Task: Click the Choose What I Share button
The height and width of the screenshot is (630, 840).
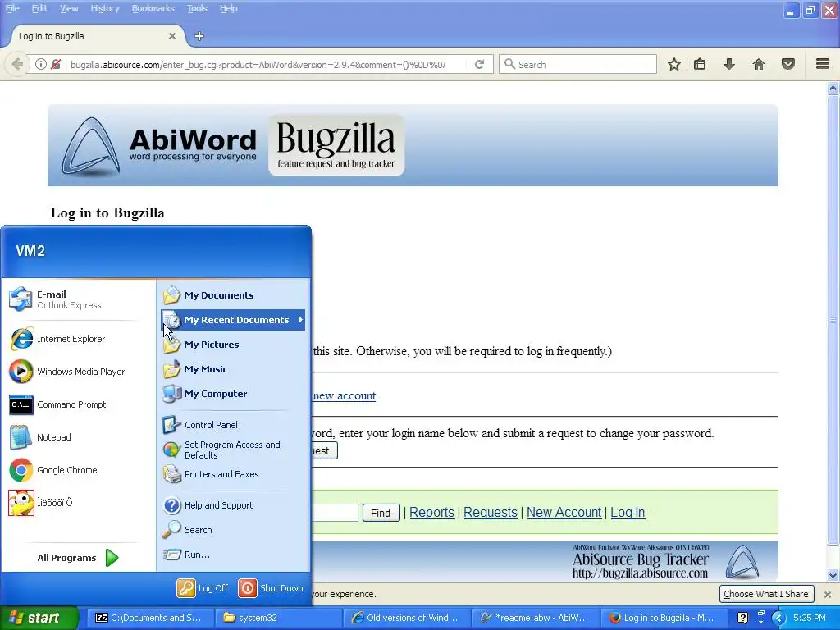Action: [766, 594]
